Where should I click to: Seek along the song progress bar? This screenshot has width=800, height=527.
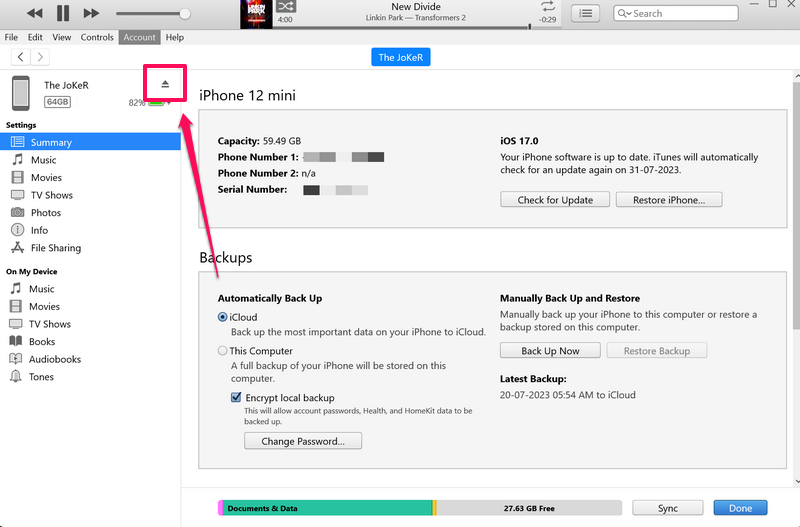point(403,27)
